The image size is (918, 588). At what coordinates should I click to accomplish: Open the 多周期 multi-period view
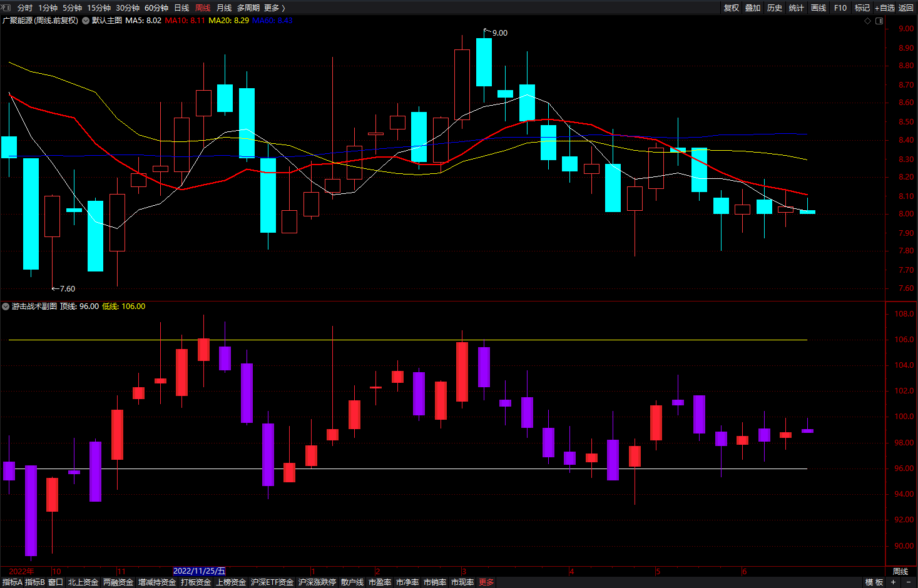pos(248,8)
